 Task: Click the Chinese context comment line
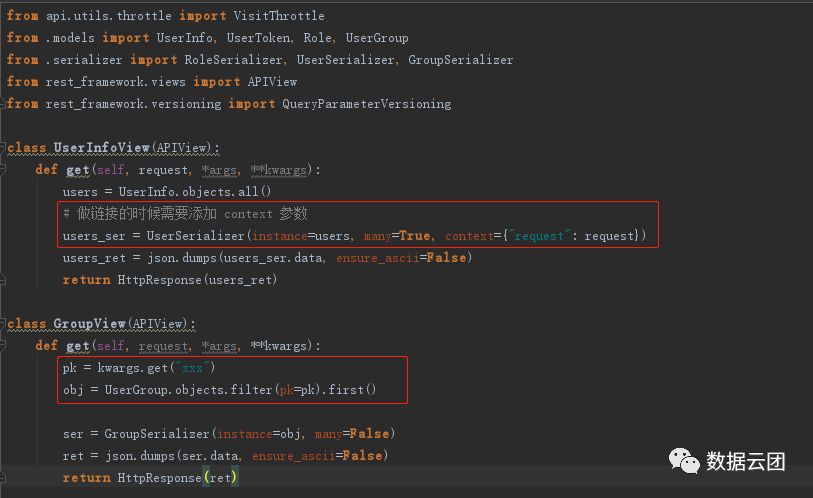pos(184,214)
